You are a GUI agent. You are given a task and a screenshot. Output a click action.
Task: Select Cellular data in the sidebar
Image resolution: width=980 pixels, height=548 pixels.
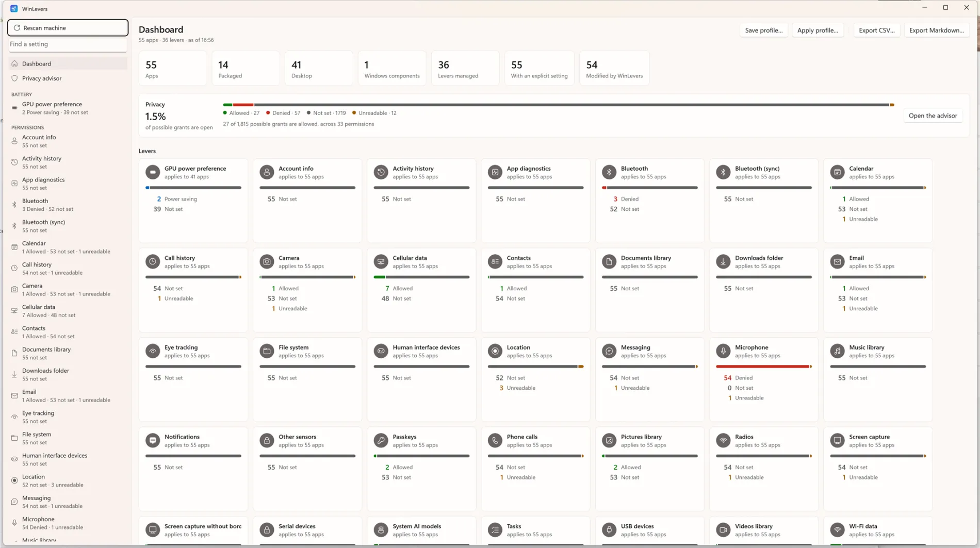(68, 311)
